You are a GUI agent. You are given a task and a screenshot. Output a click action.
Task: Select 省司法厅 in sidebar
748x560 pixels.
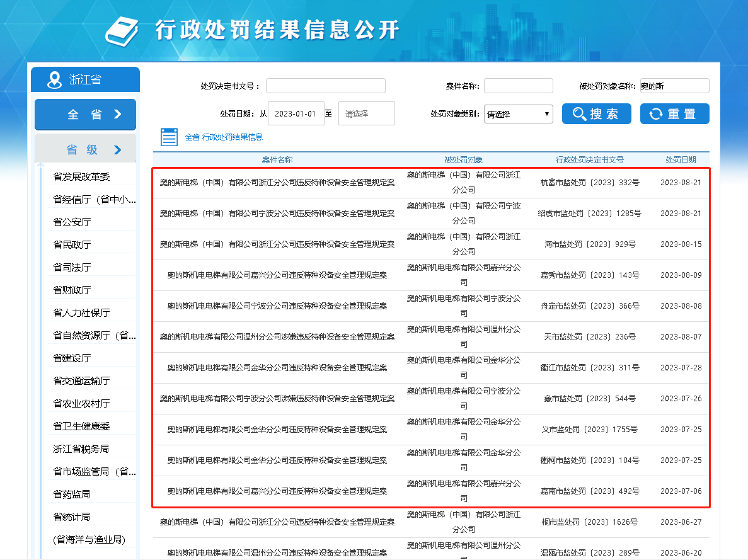pos(72,268)
